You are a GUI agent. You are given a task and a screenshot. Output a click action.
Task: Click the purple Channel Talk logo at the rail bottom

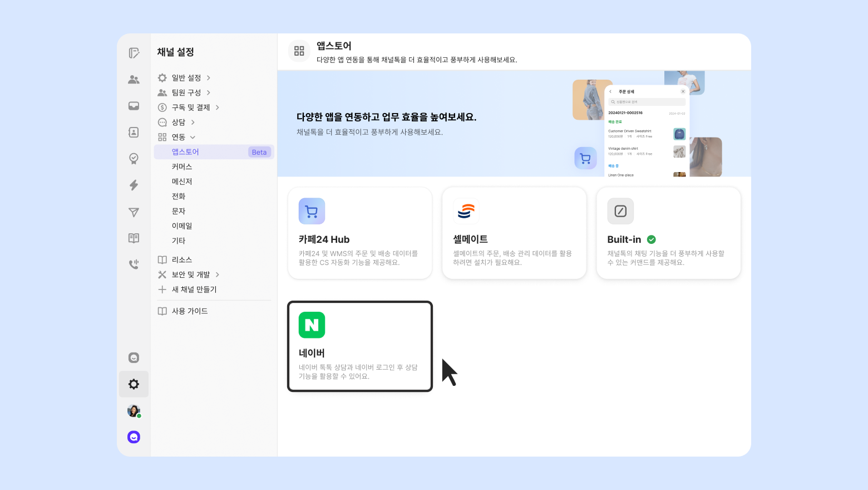point(134,437)
